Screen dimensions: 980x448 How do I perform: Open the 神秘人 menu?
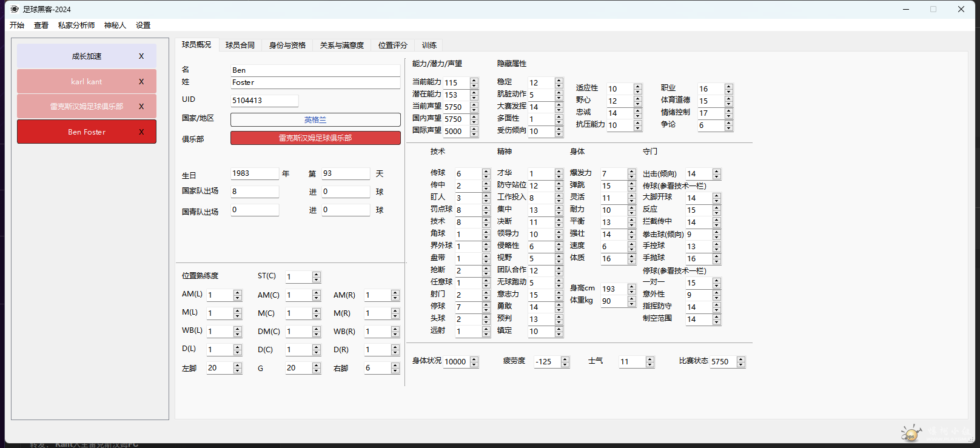click(x=115, y=25)
